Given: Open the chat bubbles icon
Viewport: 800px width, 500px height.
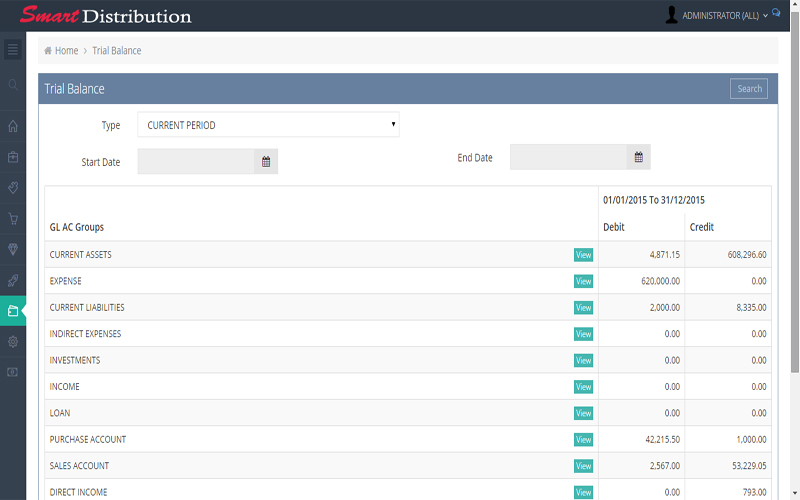Looking at the screenshot, I should point(776,14).
